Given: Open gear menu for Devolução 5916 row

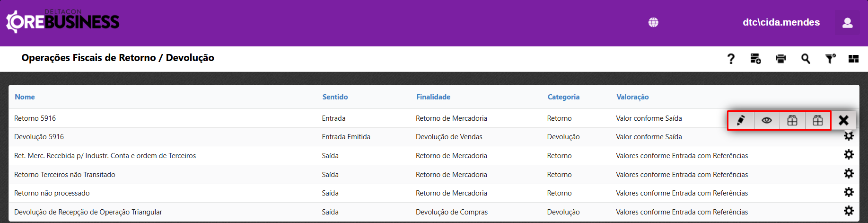Looking at the screenshot, I should (849, 137).
